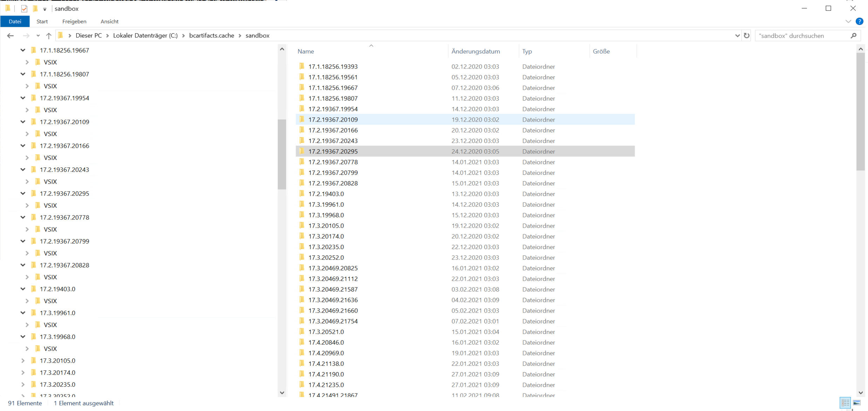Collapse the 17.2.19367.20828 tree branch
The height and width of the screenshot is (411, 868).
[22, 265]
